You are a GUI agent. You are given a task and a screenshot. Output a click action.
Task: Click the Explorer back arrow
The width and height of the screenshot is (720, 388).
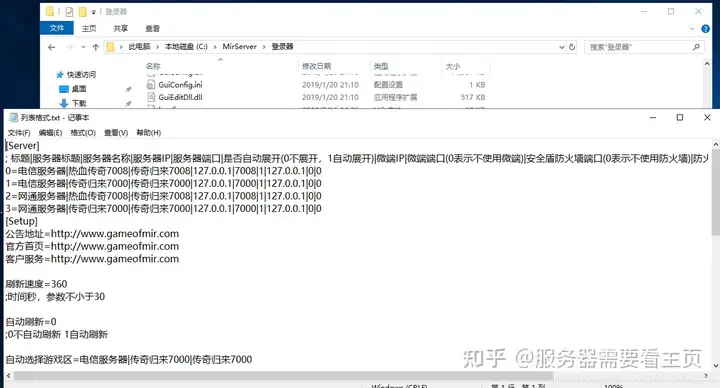[x=51, y=47]
